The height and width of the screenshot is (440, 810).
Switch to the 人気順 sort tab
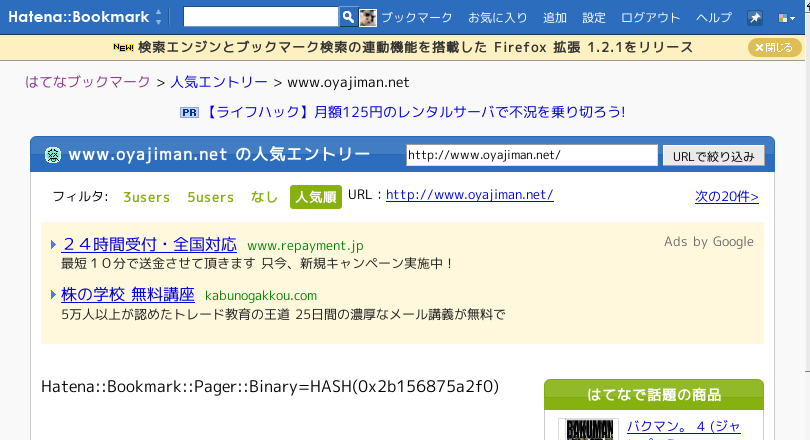316,197
